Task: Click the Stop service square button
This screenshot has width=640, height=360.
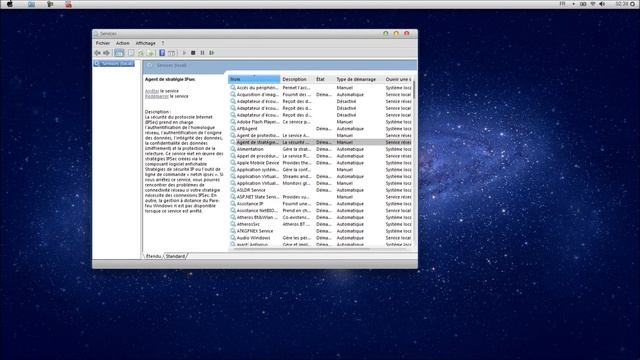Action: point(193,53)
